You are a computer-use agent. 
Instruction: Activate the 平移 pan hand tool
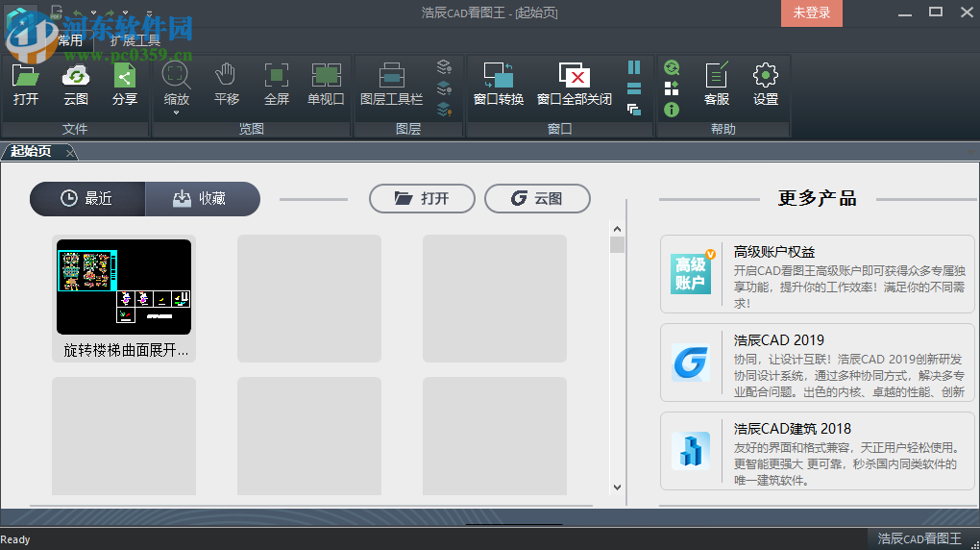(226, 85)
